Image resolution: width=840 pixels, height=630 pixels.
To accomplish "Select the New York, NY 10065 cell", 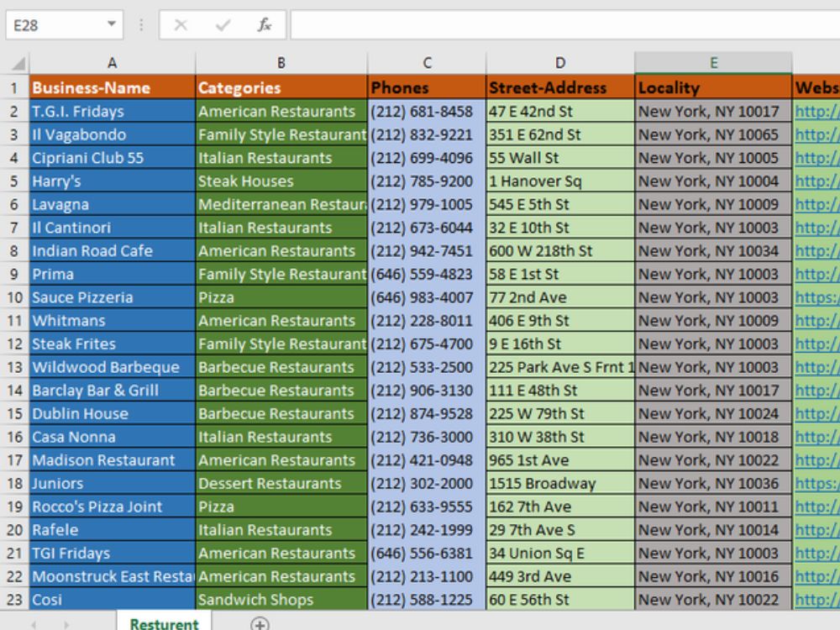I will pos(713,134).
